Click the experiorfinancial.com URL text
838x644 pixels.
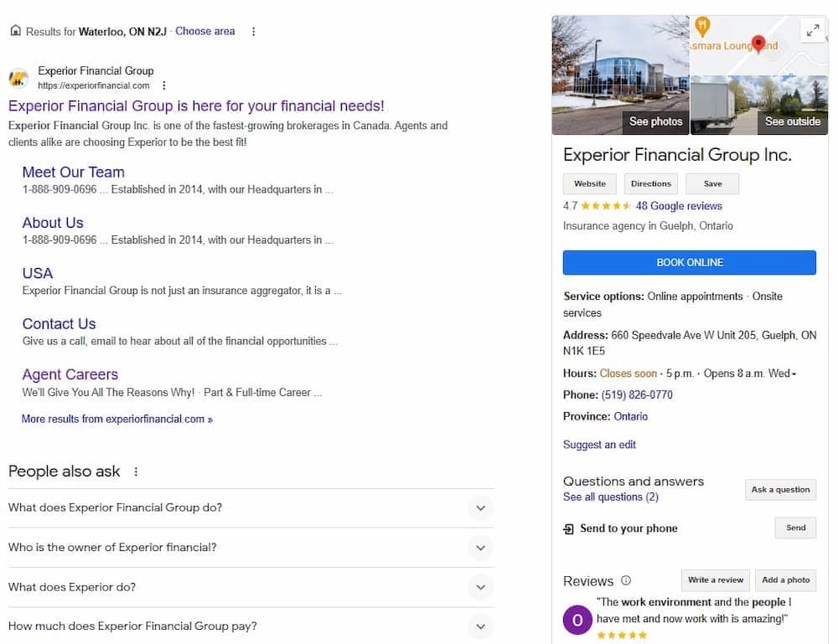click(94, 85)
